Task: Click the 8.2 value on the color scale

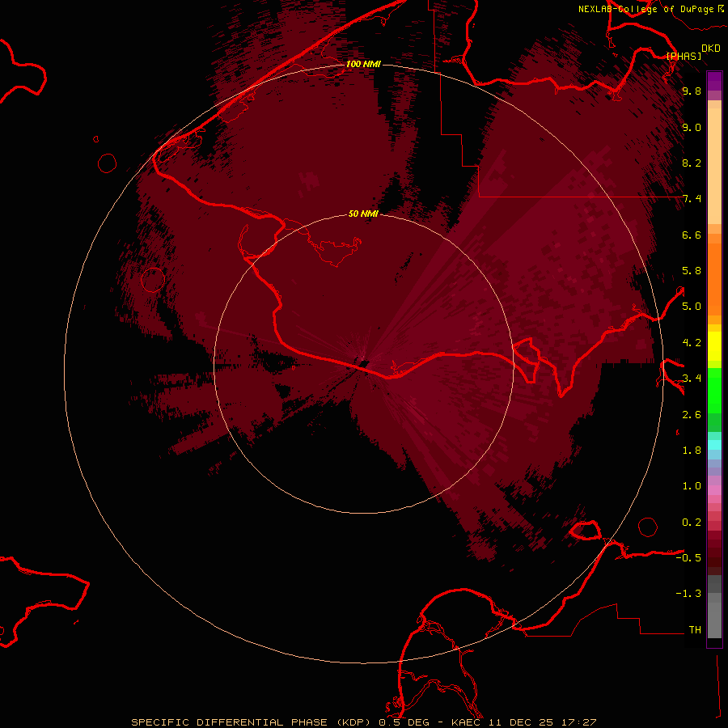Action: coord(692,163)
